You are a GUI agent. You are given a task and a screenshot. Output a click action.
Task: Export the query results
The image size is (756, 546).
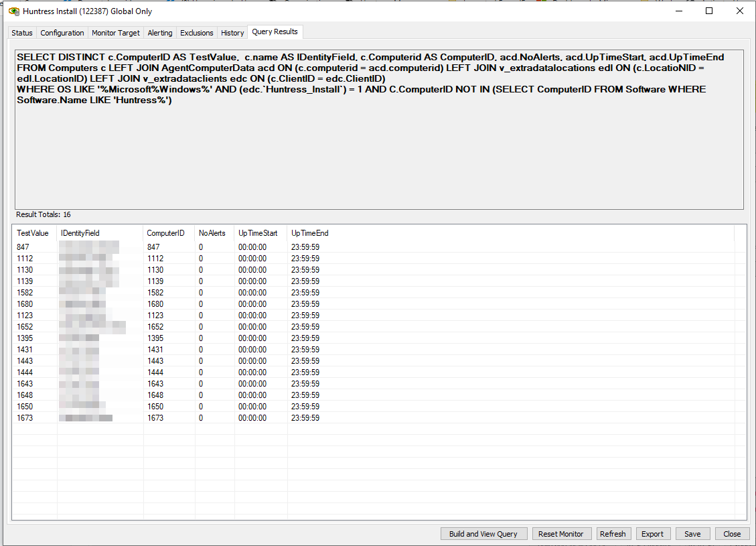653,533
